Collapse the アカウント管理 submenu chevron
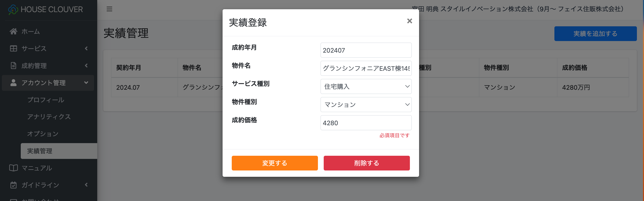Image resolution: width=644 pixels, height=201 pixels. pyautogui.click(x=86, y=83)
